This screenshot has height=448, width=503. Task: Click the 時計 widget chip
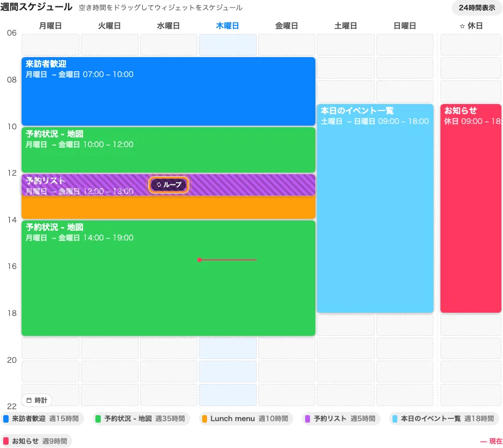coord(37,400)
